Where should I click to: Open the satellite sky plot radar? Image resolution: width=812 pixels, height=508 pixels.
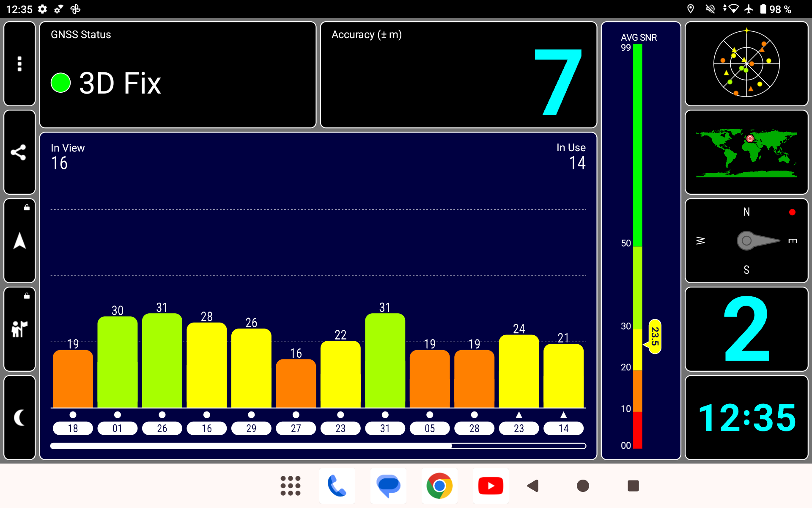coord(746,63)
